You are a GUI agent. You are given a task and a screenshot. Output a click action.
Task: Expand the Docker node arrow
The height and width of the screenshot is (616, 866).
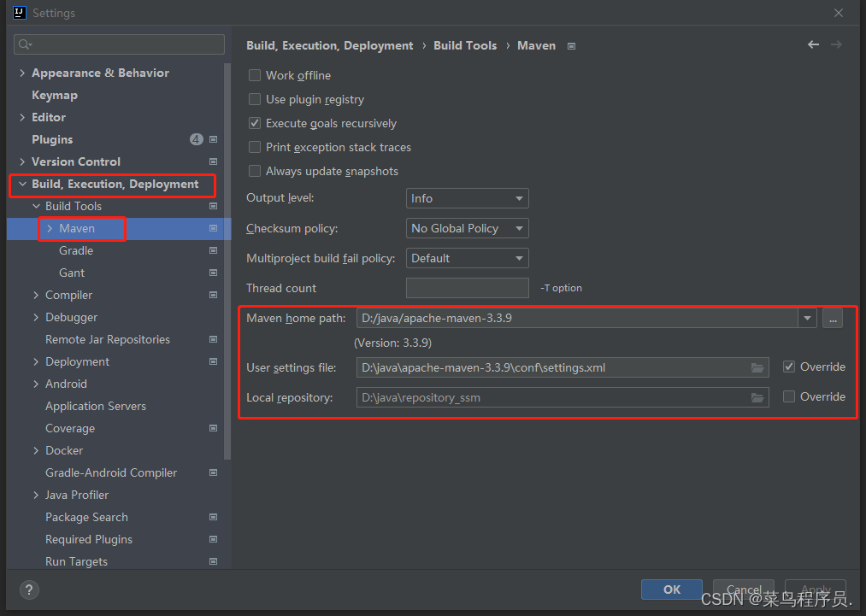click(x=36, y=450)
